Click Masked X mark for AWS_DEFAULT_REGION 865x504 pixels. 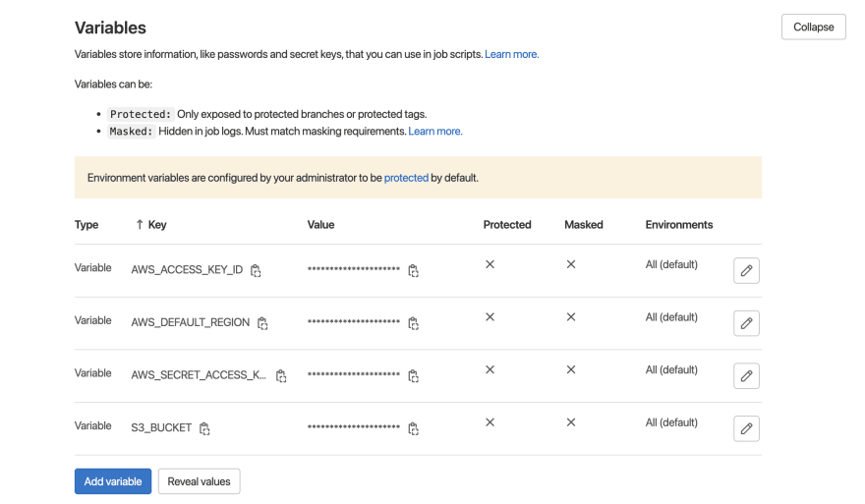point(571,317)
